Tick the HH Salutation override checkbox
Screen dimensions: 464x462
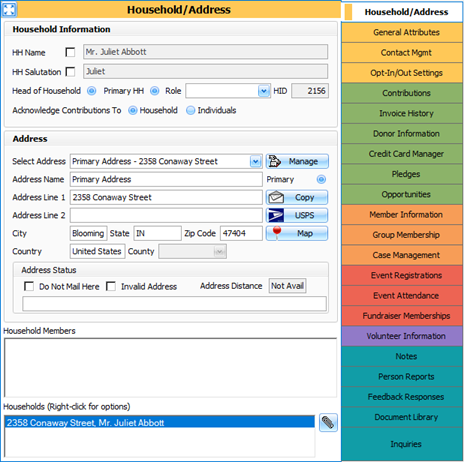70,72
